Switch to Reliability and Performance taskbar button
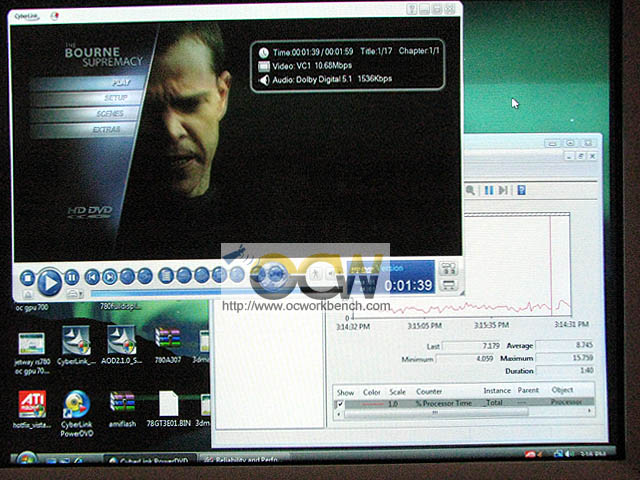Viewport: 640px width, 480px height. pyautogui.click(x=242, y=460)
